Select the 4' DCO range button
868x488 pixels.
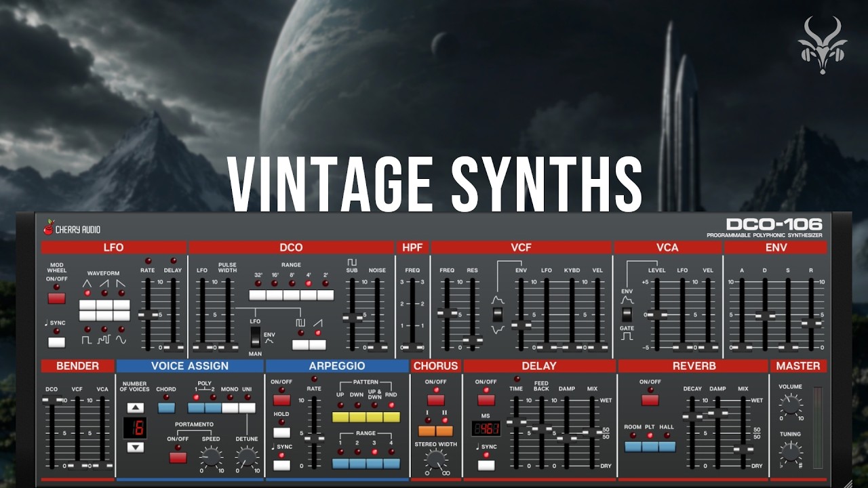click(x=309, y=295)
